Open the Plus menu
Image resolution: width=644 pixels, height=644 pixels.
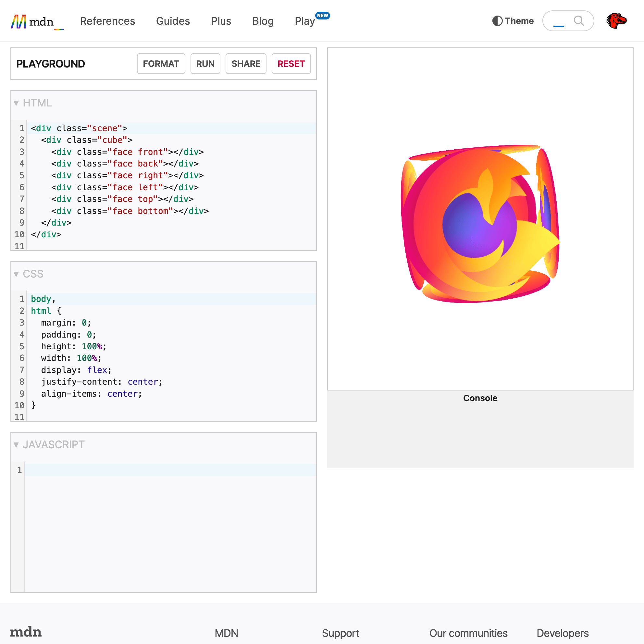[221, 21]
